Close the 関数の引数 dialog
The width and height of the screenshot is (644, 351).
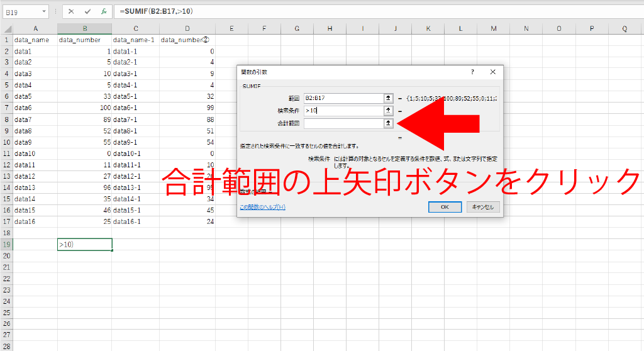pyautogui.click(x=492, y=72)
